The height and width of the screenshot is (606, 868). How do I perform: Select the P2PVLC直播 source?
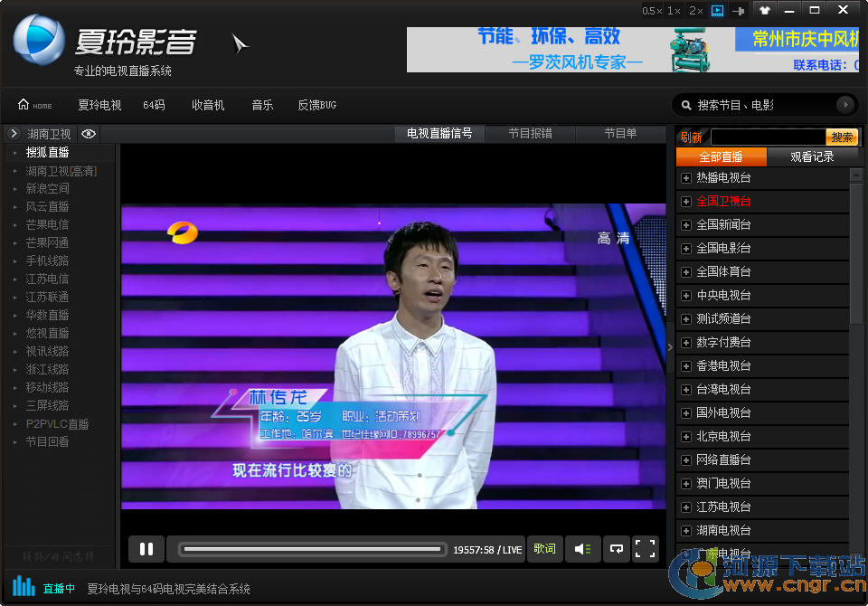[x=58, y=424]
